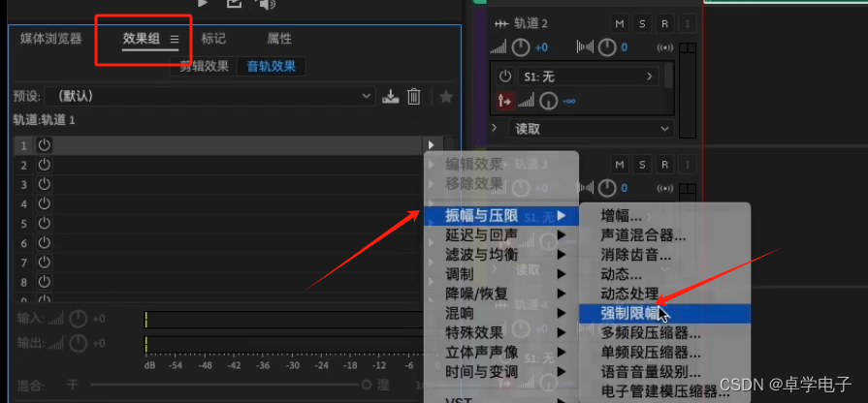Viewport: 868px width, 403px height.
Task: Toggle power for effect slot 1
Action: click(44, 145)
